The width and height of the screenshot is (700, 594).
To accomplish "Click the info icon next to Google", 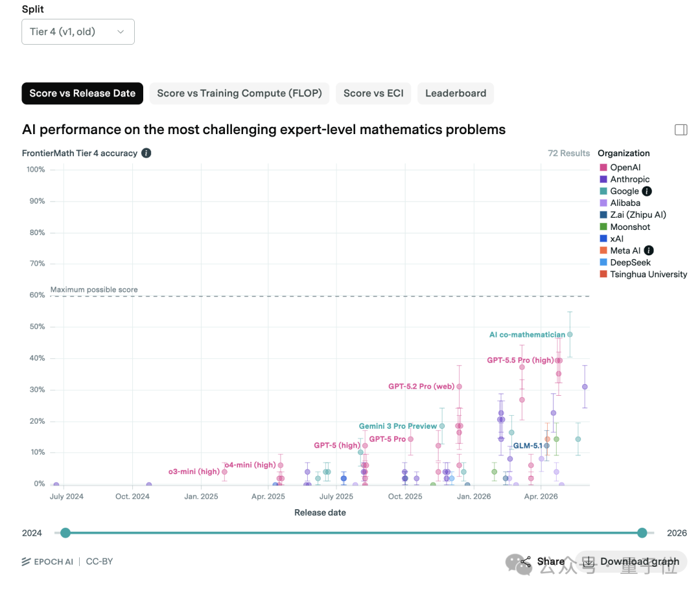I will click(647, 191).
